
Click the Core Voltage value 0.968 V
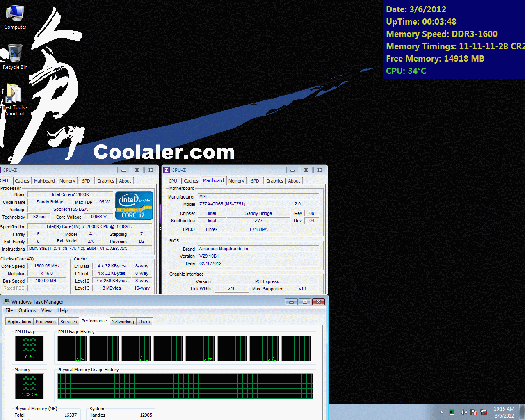tap(99, 217)
